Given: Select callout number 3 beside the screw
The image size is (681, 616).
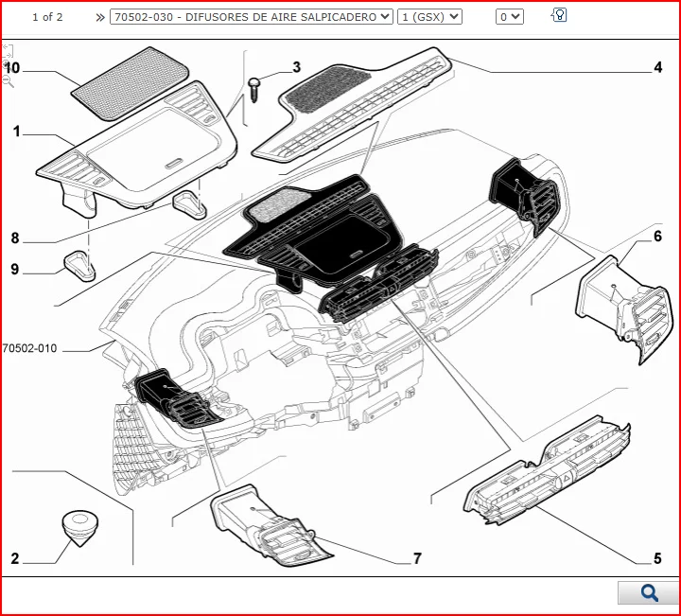Looking at the screenshot, I should coord(297,67).
